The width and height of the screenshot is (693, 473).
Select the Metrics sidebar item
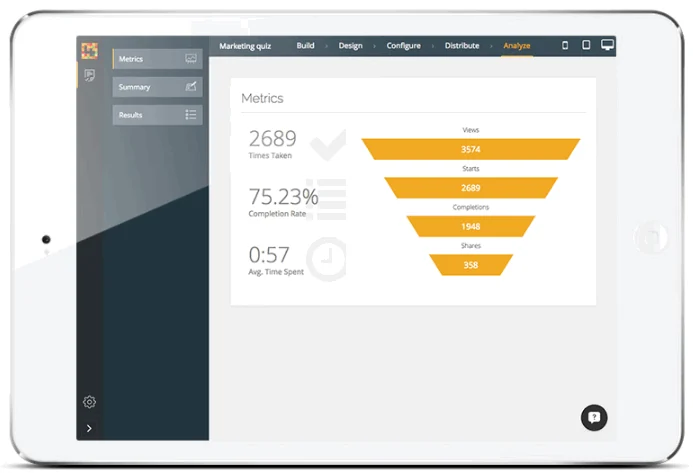pos(157,59)
